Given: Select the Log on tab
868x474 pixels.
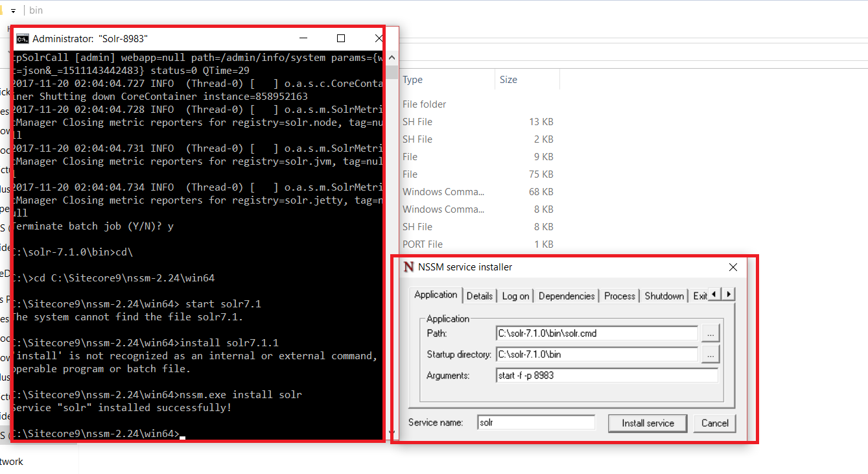Looking at the screenshot, I should 515,296.
